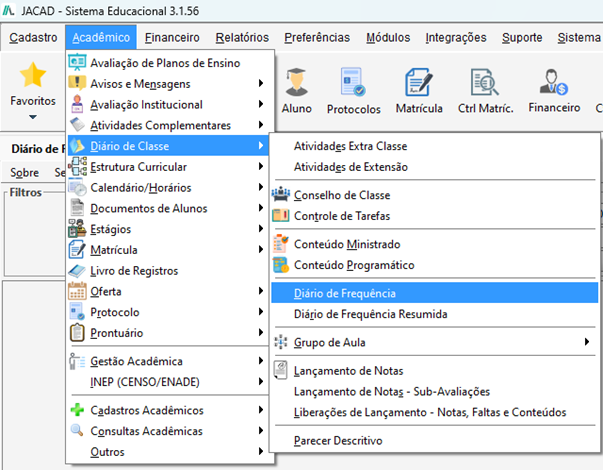Open the Financeiro toolbar icon
603x470 pixels.
tap(553, 82)
